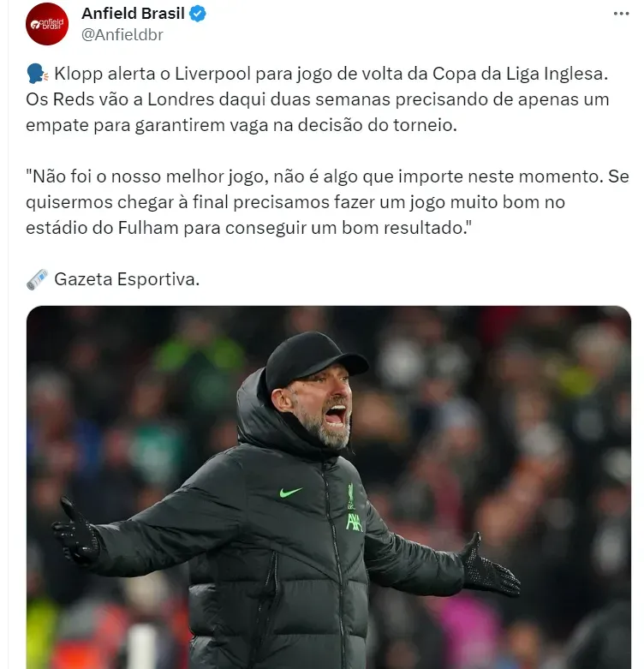Open the Anfield Brasil profile avatar
The width and height of the screenshot is (644, 669).
click(x=47, y=24)
